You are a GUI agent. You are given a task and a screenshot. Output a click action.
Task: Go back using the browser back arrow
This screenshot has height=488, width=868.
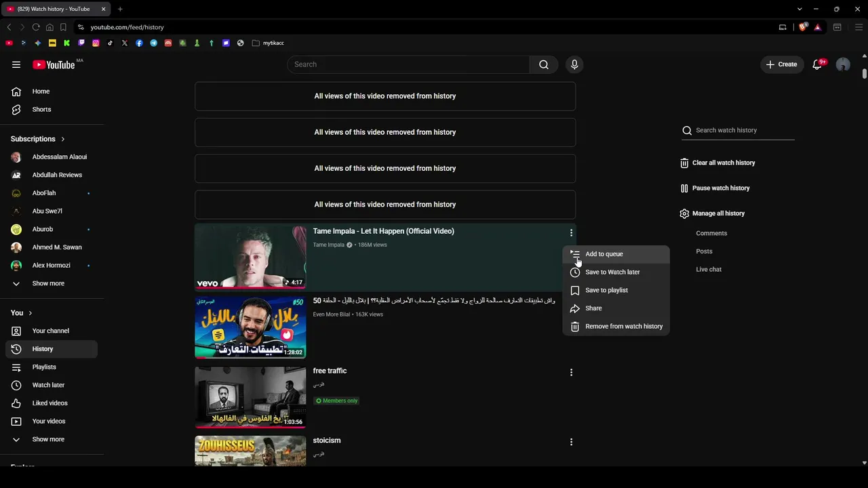9,27
